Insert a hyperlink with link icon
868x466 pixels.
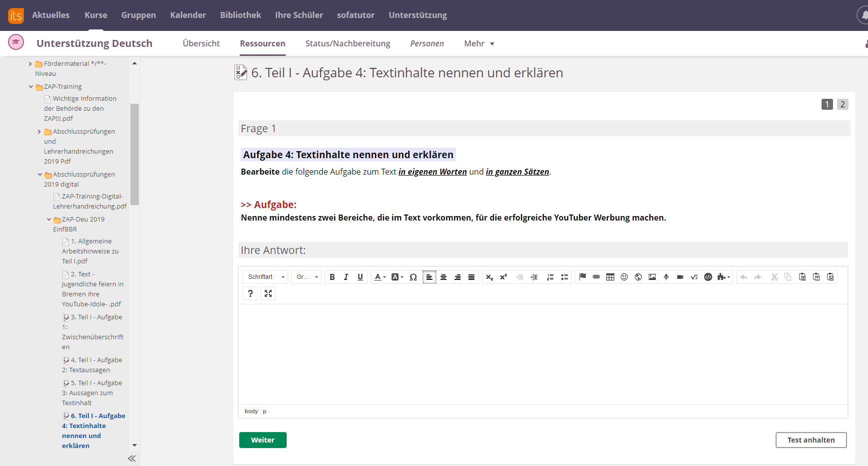[x=596, y=277]
